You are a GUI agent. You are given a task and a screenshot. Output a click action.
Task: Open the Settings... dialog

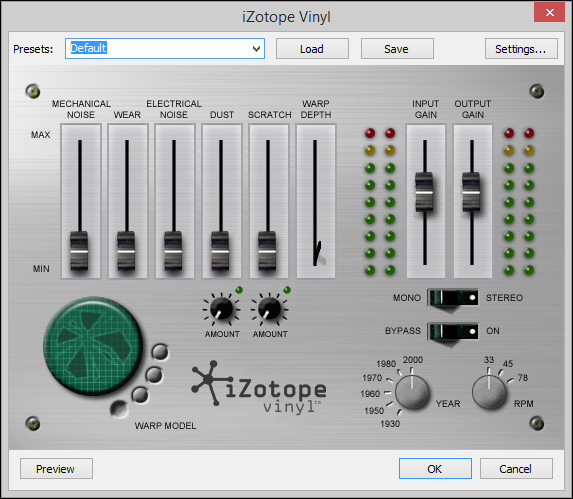(521, 49)
